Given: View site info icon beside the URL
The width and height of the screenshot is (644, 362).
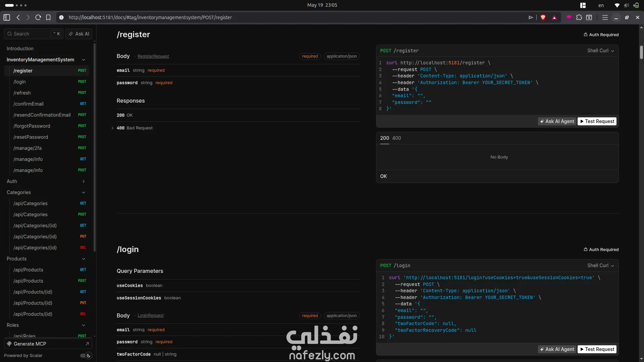Looking at the screenshot, I should tap(61, 17).
